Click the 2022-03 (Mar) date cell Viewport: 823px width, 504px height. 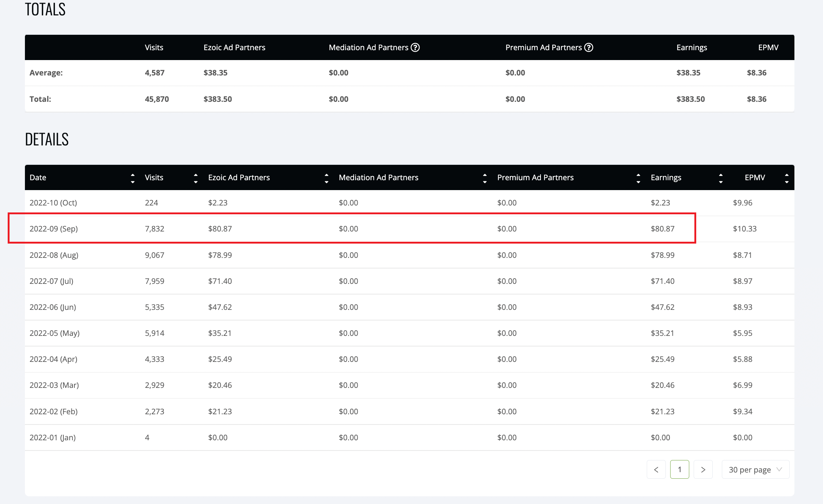click(x=54, y=385)
